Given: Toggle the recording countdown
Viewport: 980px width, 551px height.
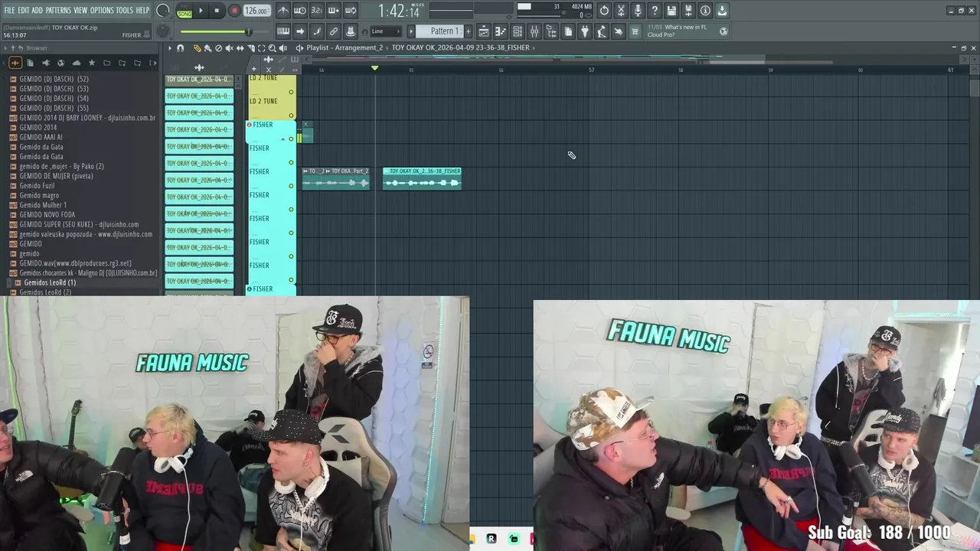Looking at the screenshot, I should [316, 11].
